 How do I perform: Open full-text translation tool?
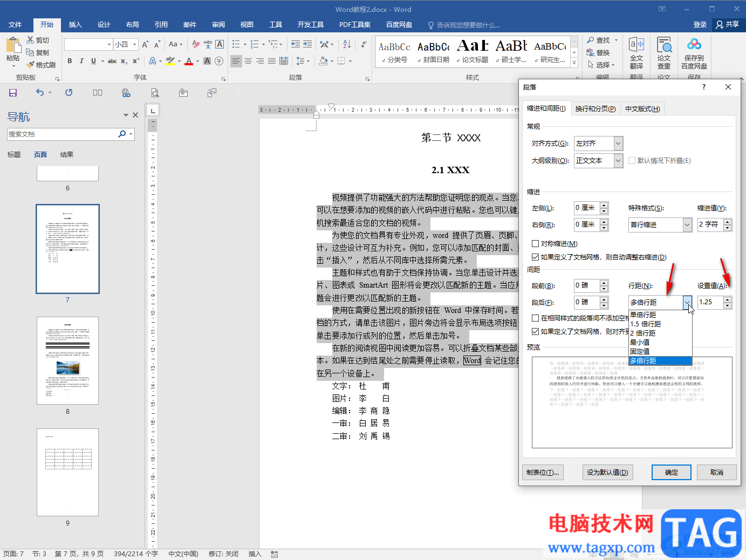tap(637, 53)
